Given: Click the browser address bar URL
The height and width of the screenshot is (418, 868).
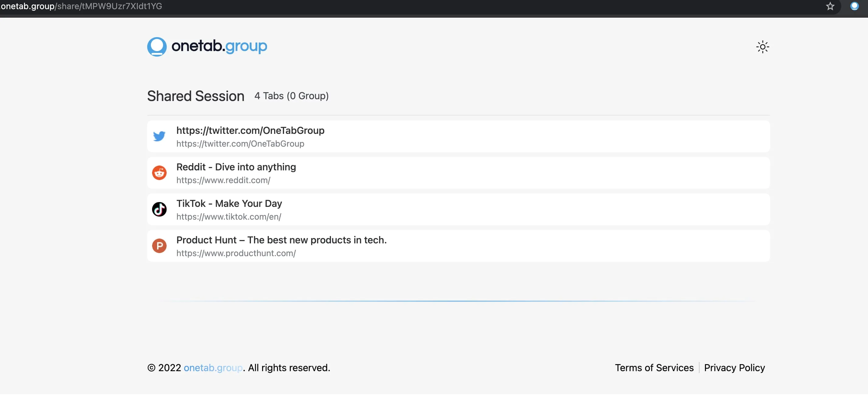Looking at the screenshot, I should pos(81,6).
